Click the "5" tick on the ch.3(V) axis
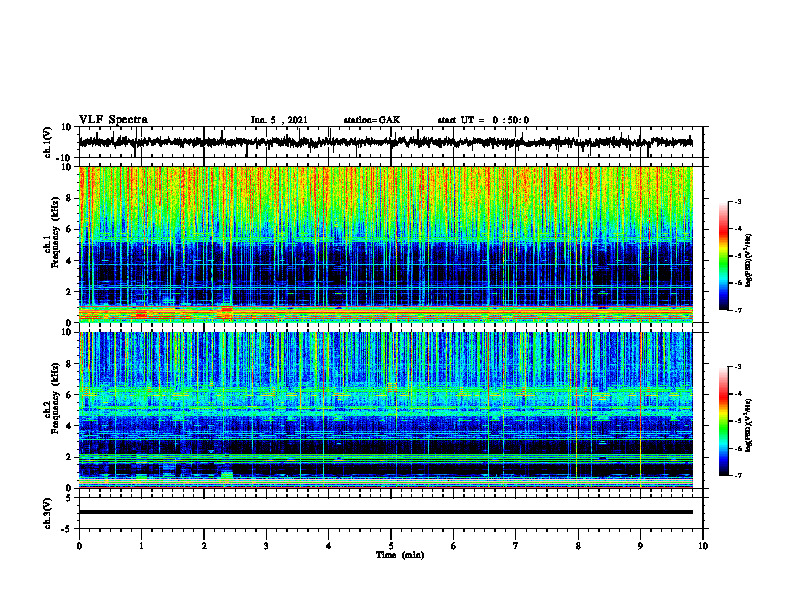This screenshot has width=792, height=612. (x=70, y=498)
